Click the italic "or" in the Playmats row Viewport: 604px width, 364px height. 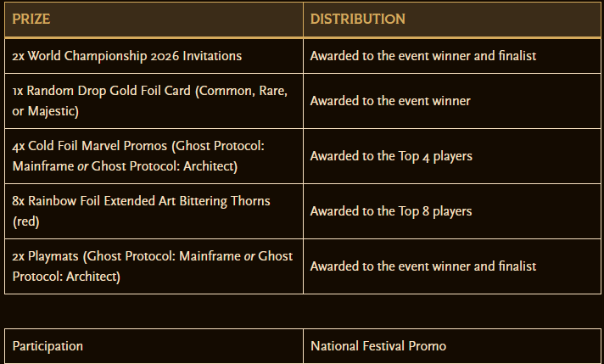click(x=250, y=255)
